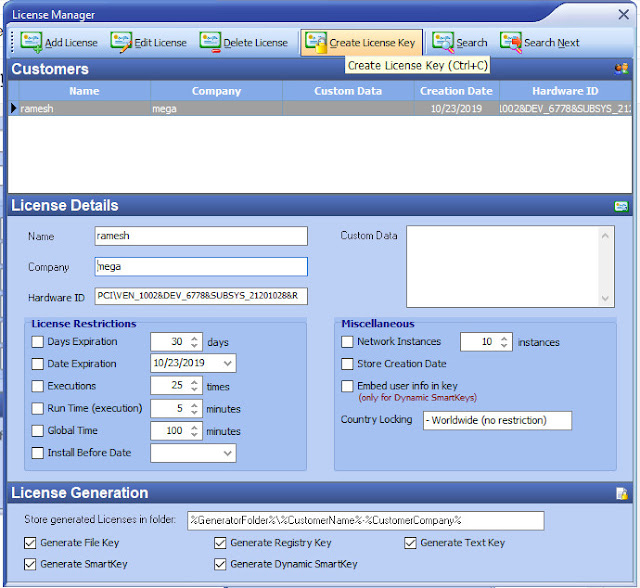This screenshot has width=640, height=588.
Task: Open the Install Before Date dropdown
Action: [x=228, y=453]
